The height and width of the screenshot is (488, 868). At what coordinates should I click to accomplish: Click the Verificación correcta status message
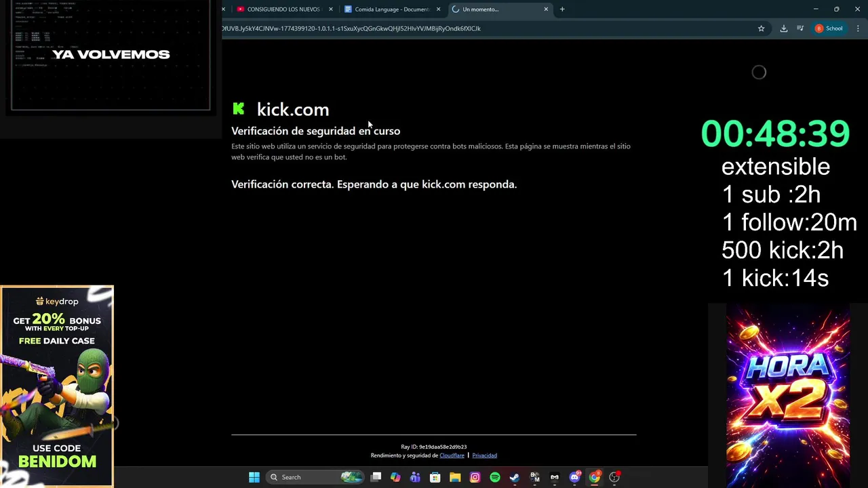374,184
